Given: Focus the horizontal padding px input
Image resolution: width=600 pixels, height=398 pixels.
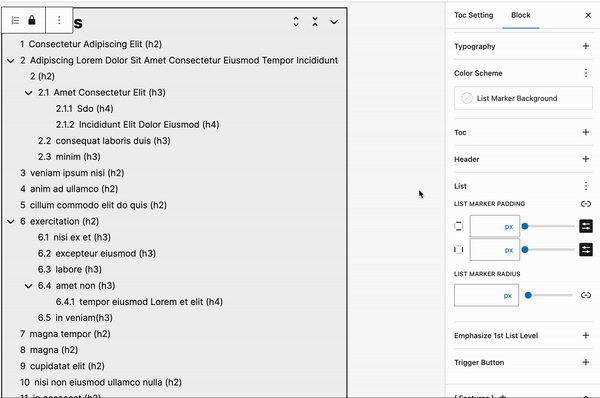Looking at the screenshot, I should (494, 250).
